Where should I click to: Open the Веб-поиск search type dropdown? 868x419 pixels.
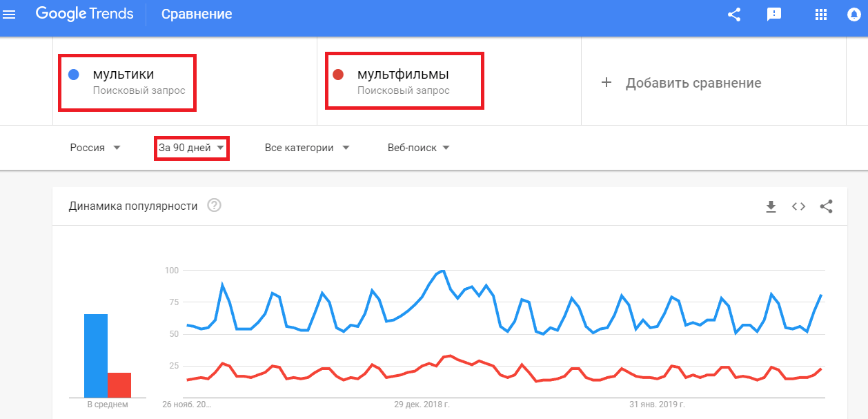[417, 147]
